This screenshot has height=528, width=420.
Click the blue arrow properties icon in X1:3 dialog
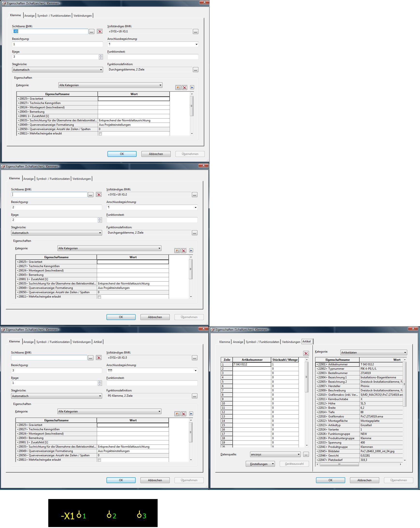(x=191, y=414)
